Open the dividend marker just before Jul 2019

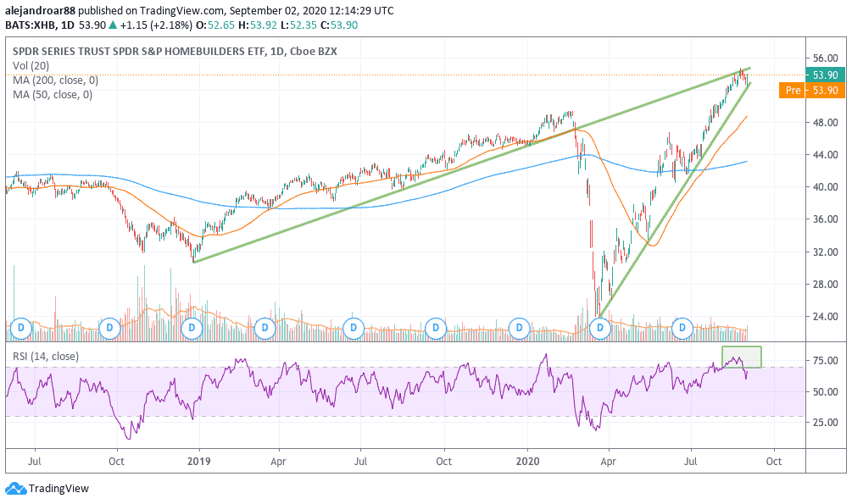pyautogui.click(x=354, y=328)
